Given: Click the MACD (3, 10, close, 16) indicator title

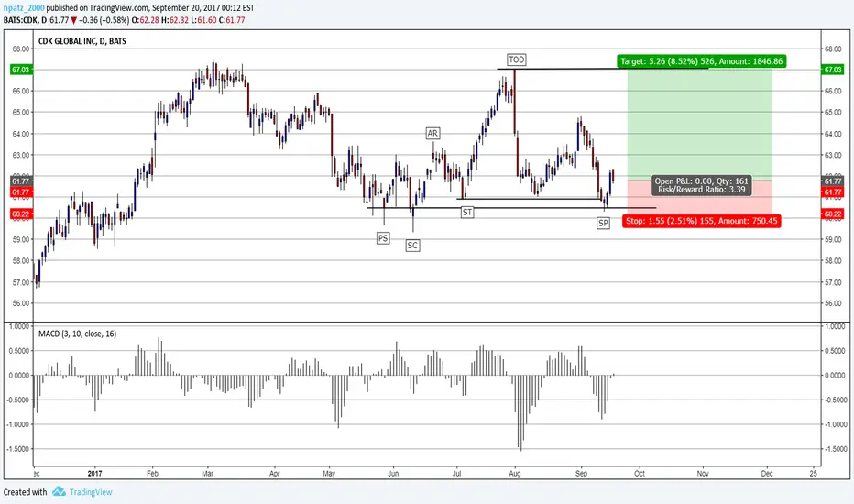Looking at the screenshot, I should [77, 334].
